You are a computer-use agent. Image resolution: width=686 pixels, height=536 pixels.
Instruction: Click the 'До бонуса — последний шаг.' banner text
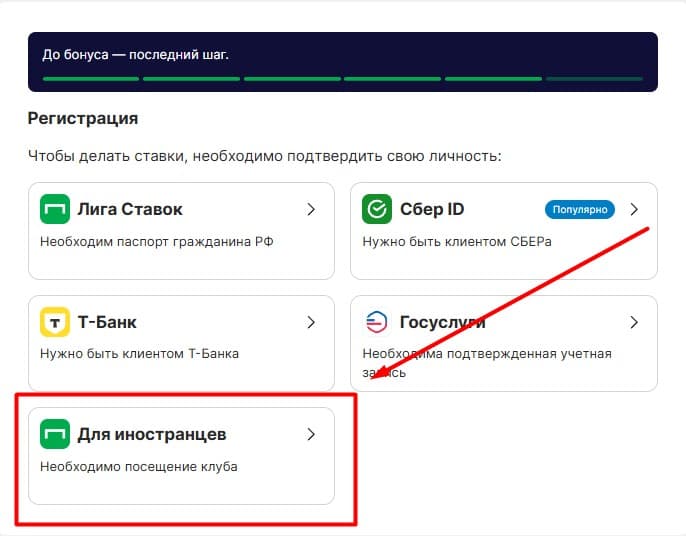click(136, 55)
